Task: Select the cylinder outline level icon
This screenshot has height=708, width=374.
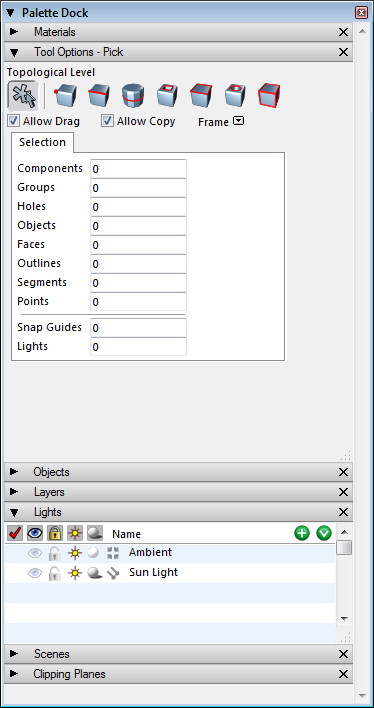Action: (133, 95)
